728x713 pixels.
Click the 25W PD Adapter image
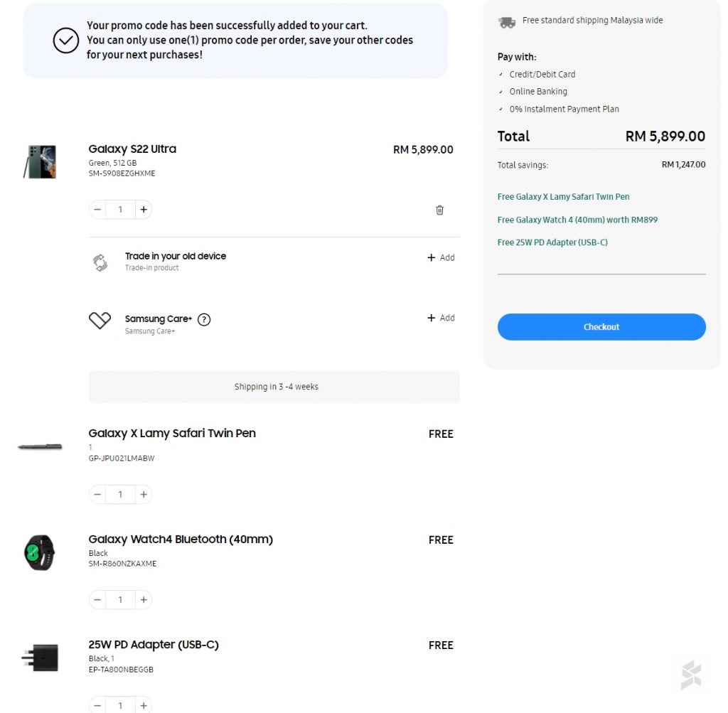pyautogui.click(x=40, y=658)
